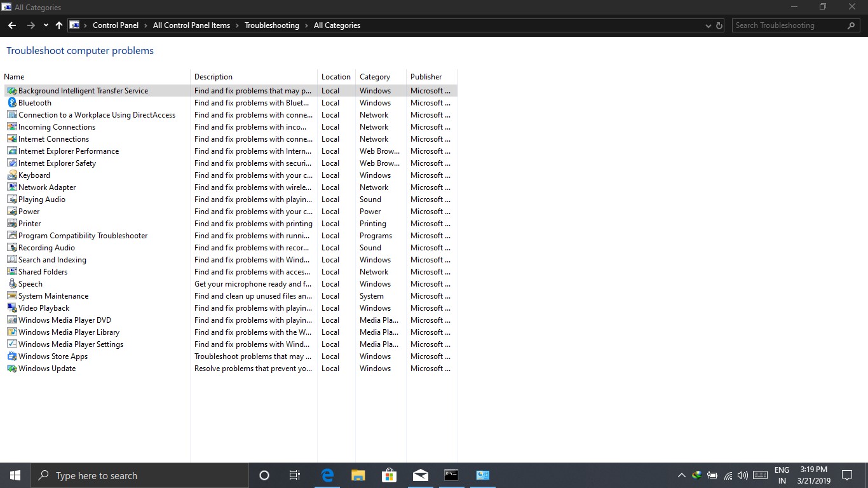Launch Microsoft Edge from the taskbar
The image size is (868, 488).
coord(327,475)
